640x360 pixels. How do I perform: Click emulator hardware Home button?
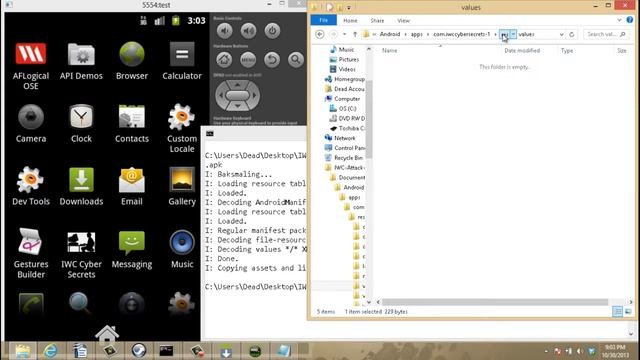[224, 60]
